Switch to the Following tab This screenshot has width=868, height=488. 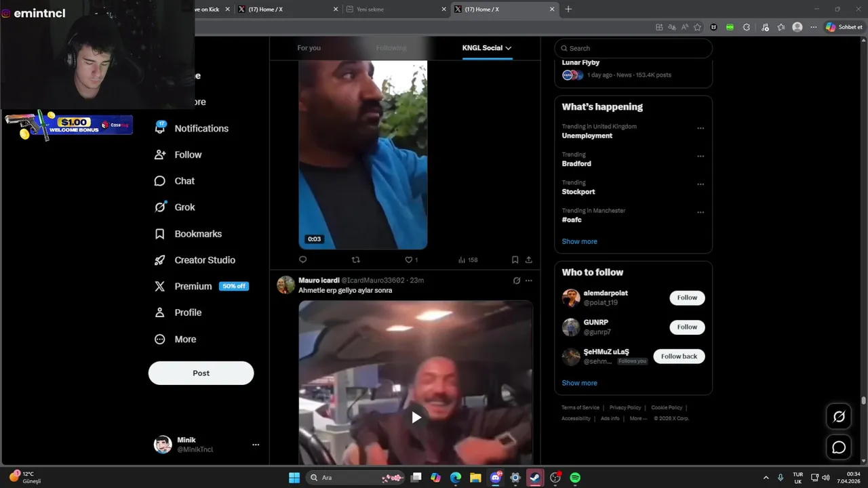(x=391, y=48)
